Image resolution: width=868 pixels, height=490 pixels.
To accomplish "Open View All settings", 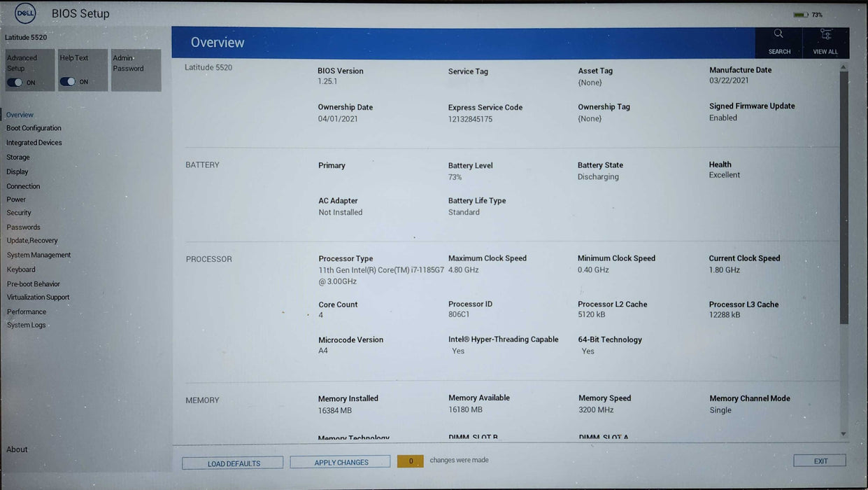I will click(825, 42).
